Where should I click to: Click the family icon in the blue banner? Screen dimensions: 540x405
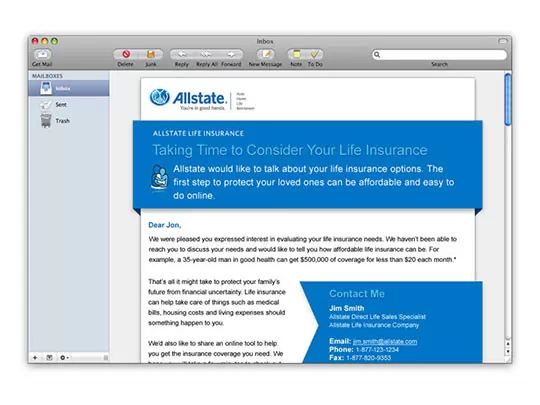(159, 177)
